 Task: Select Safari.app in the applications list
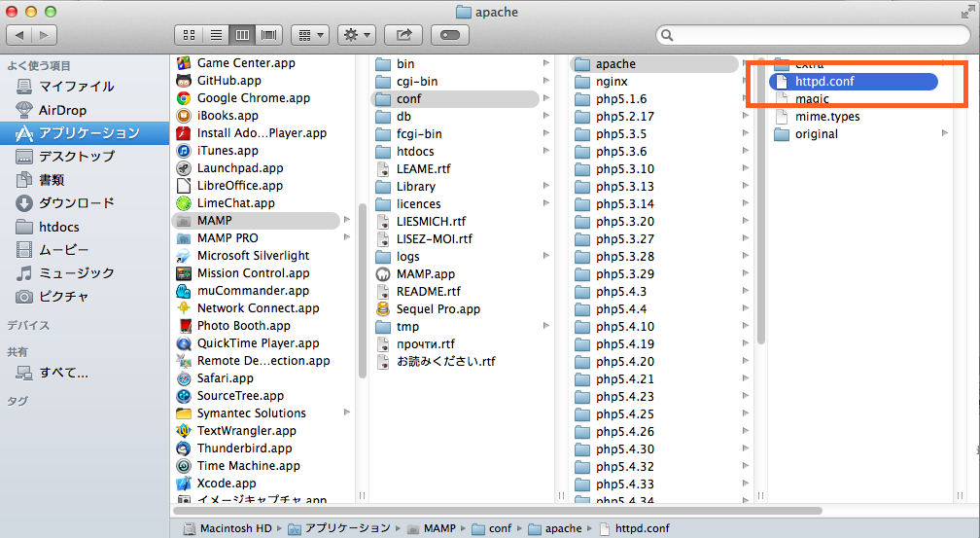click(x=225, y=378)
